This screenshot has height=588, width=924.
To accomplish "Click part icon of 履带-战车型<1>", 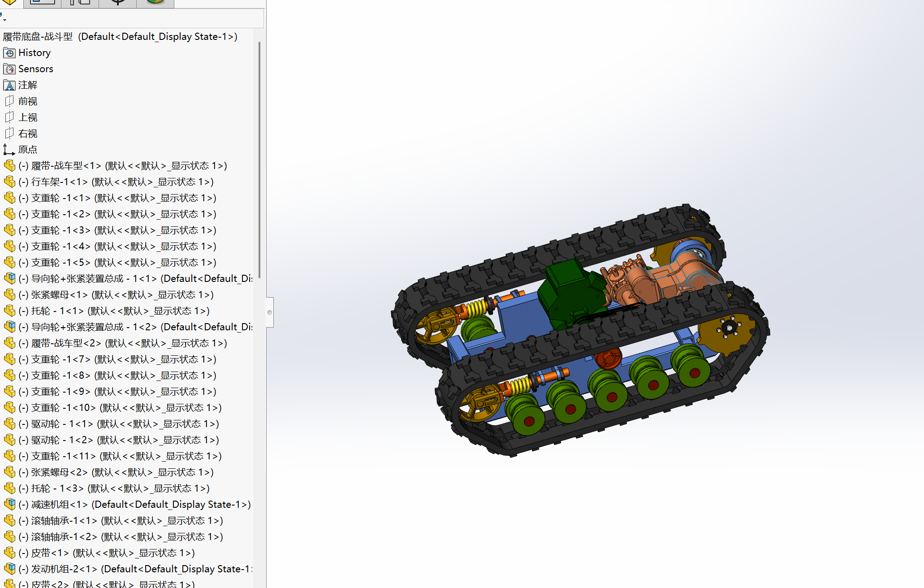I will tap(9, 166).
